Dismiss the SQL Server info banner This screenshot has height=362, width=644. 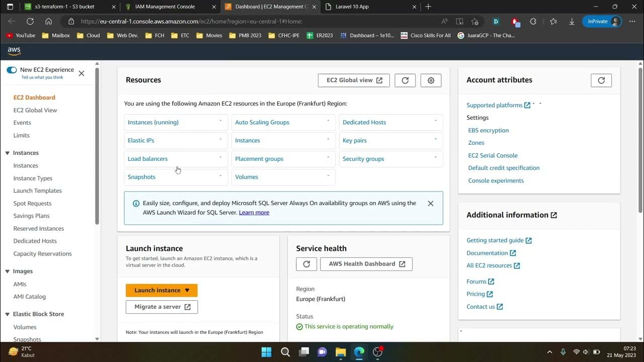click(x=431, y=204)
